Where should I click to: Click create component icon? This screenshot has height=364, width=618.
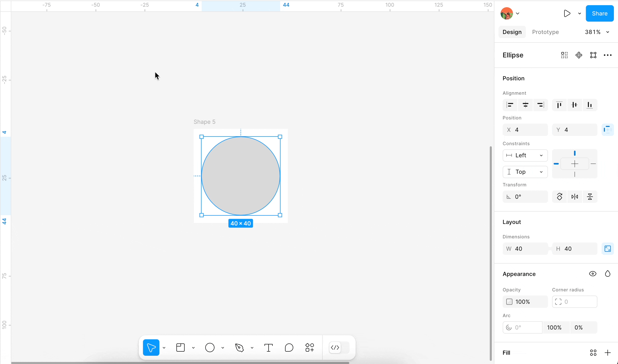579,55
